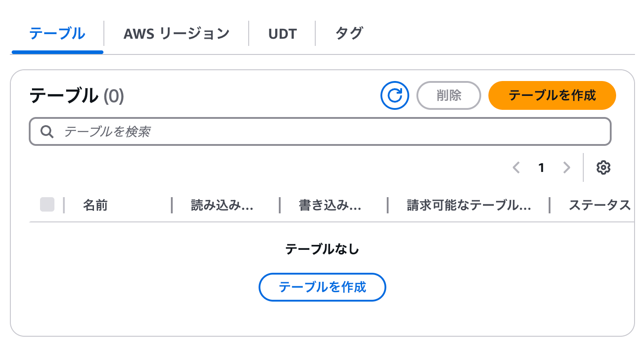Open the AWS リージョン tab
The height and width of the screenshot is (352, 644).
177,34
